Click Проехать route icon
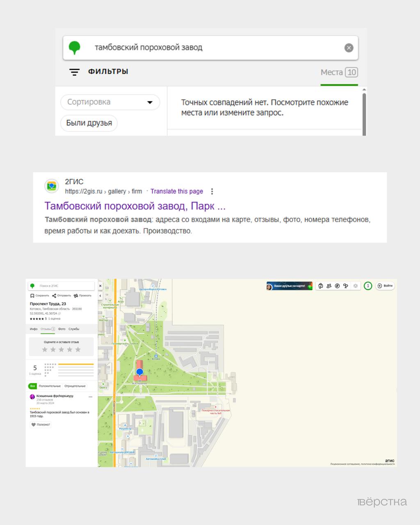The width and height of the screenshot is (420, 525). pos(76,296)
